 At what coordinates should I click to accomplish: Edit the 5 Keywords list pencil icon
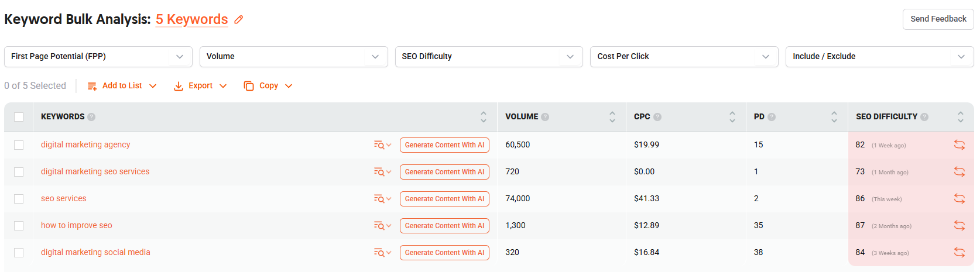pos(238,19)
